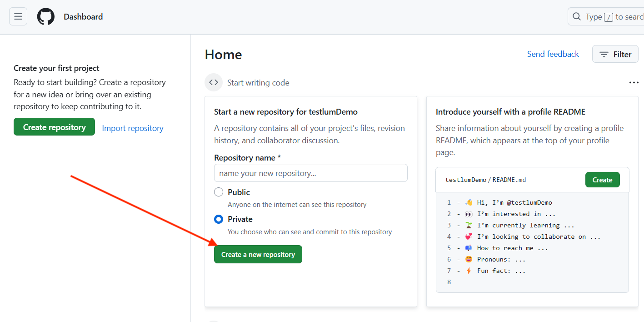Click the Create button for README.md
Viewport: 644px width, 322px height.
click(x=602, y=180)
